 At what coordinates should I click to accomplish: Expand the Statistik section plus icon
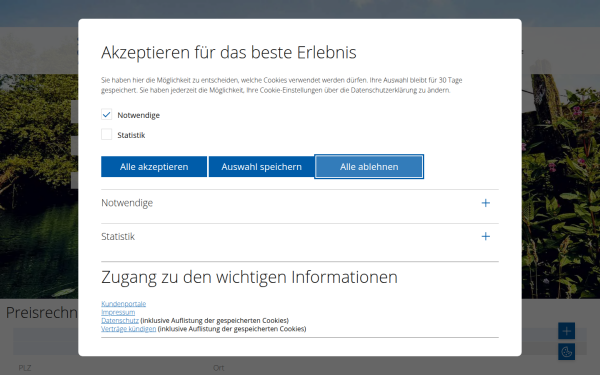point(485,236)
